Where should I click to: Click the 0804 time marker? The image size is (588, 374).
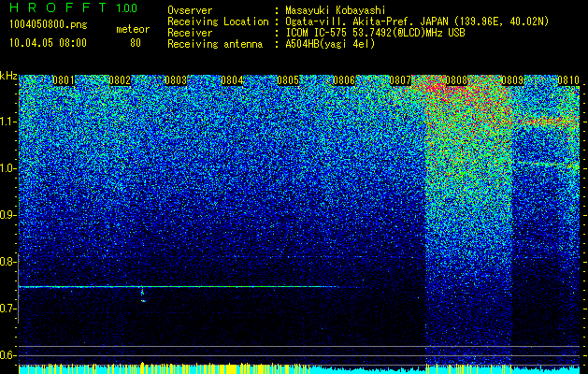(x=232, y=80)
